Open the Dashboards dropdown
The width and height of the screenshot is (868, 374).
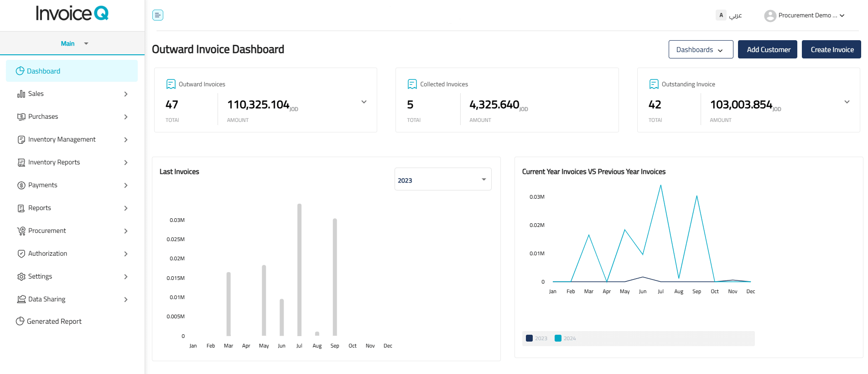pyautogui.click(x=700, y=50)
